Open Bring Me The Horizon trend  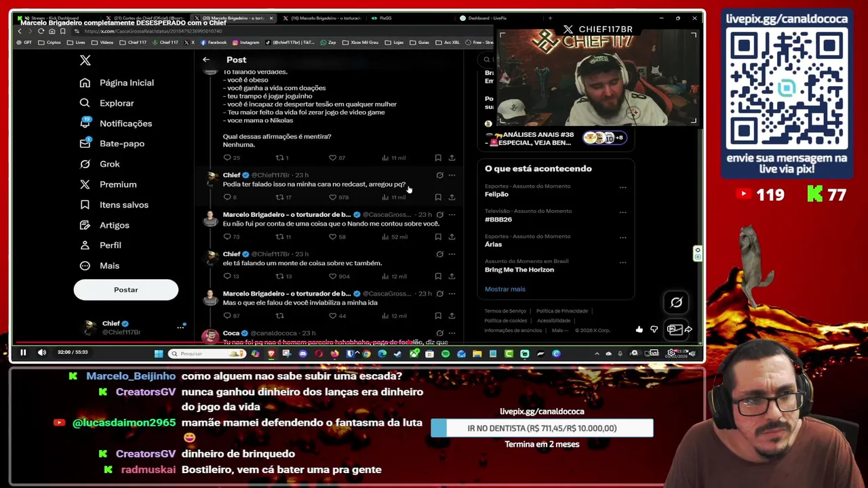pyautogui.click(x=519, y=270)
